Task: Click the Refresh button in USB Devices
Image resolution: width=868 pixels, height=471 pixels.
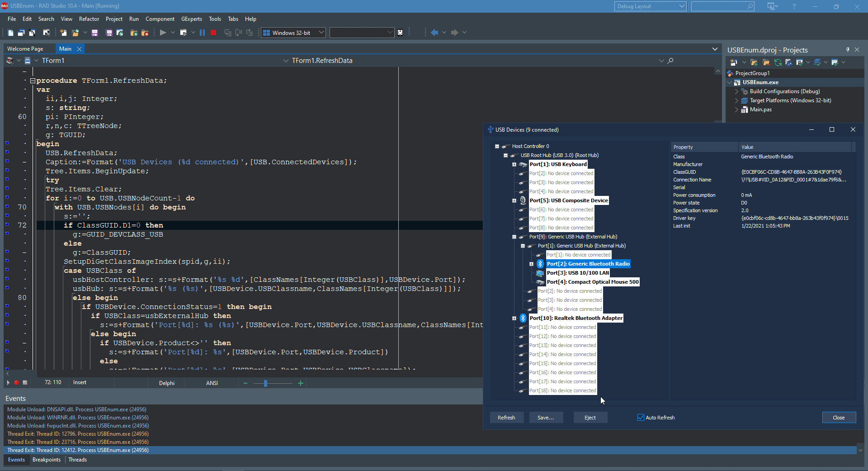Action: (x=506, y=418)
